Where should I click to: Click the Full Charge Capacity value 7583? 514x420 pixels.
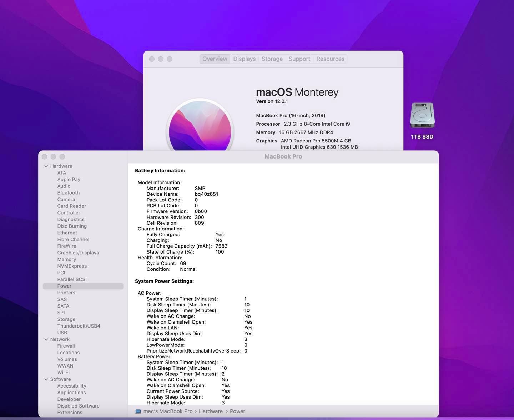(222, 246)
